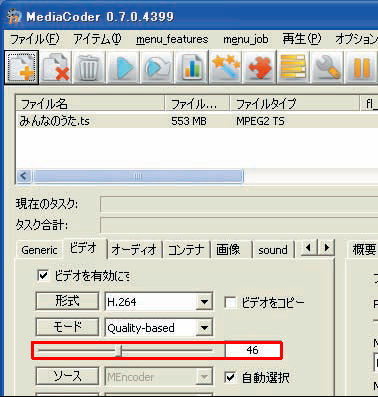Viewport: 378px width, 397px height.
Task: Click the quality slider track
Action: point(125,350)
